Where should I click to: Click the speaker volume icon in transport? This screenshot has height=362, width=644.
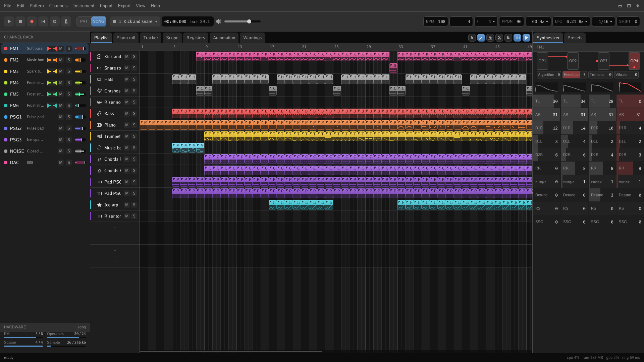[x=219, y=21]
